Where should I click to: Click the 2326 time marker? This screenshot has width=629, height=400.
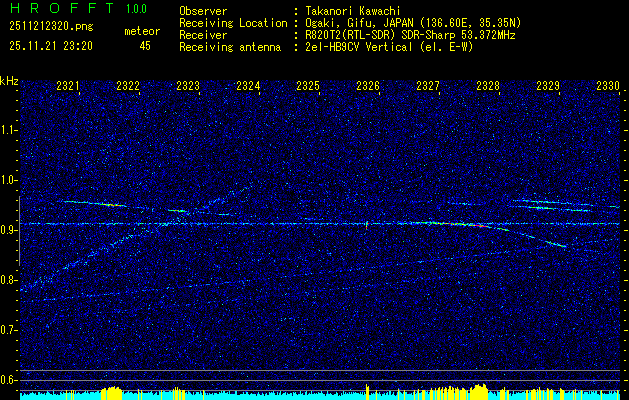[x=368, y=86]
